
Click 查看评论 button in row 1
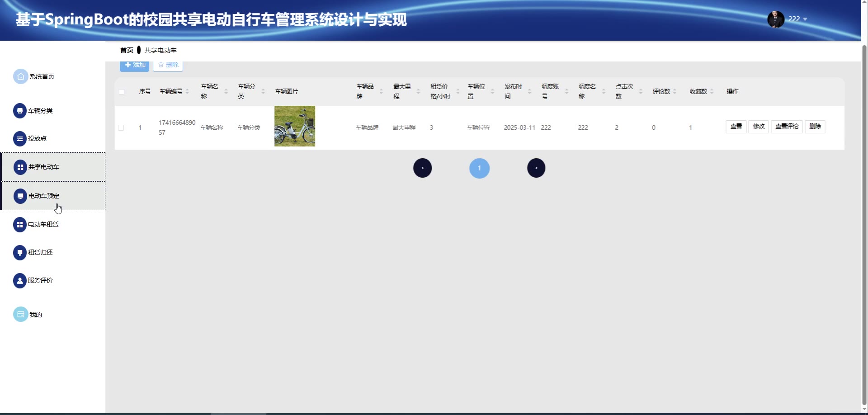[787, 127]
